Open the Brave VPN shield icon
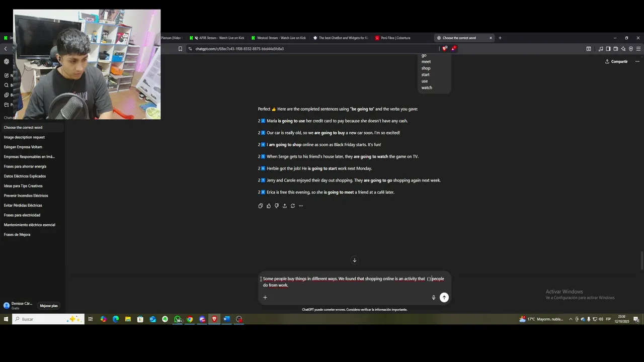Image resolution: width=644 pixels, height=362 pixels. coord(631,49)
